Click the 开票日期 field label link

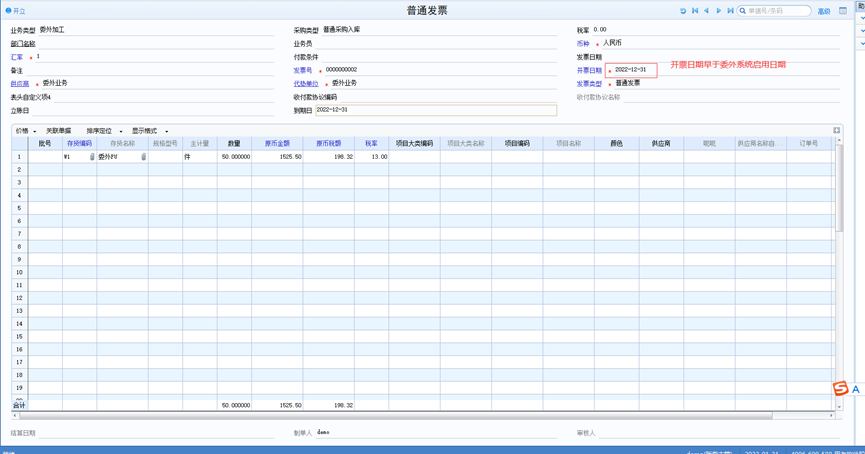pyautogui.click(x=589, y=71)
